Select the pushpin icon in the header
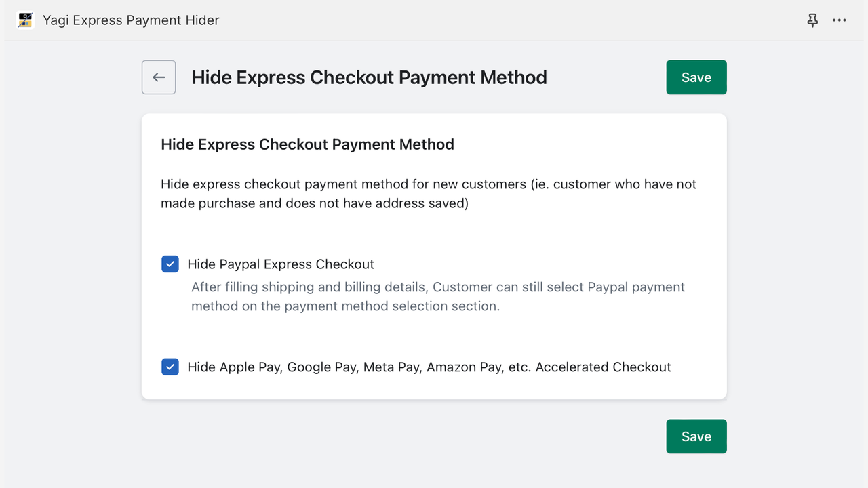Screen dimensions: 868x488 tap(812, 20)
